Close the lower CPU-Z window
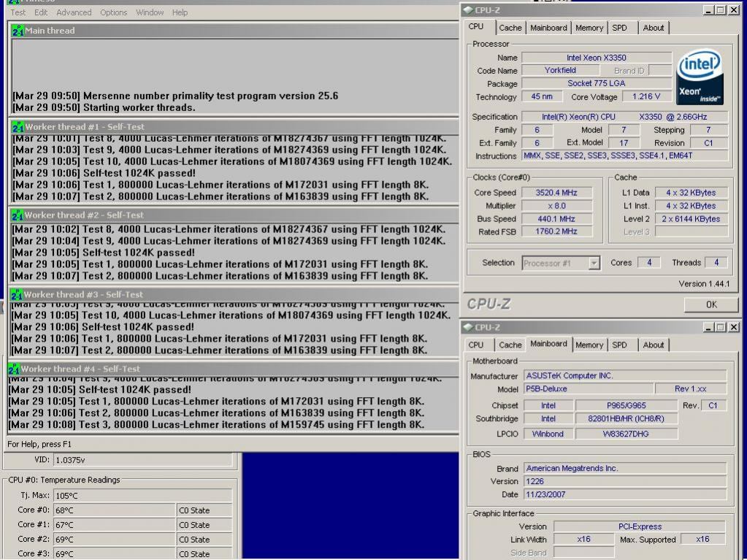The image size is (747, 560). point(734,327)
